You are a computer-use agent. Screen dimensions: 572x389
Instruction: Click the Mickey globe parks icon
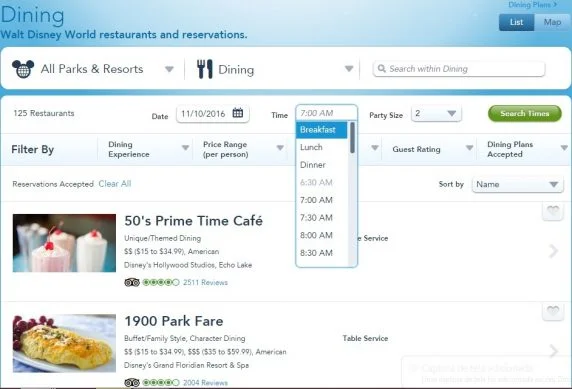click(x=23, y=69)
